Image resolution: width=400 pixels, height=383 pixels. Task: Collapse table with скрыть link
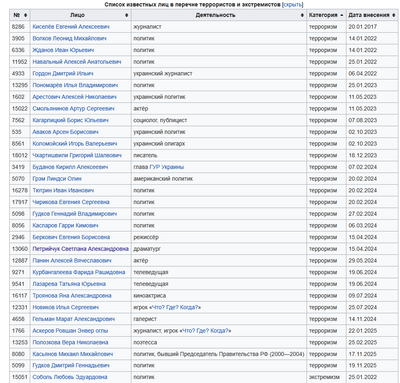(x=293, y=5)
